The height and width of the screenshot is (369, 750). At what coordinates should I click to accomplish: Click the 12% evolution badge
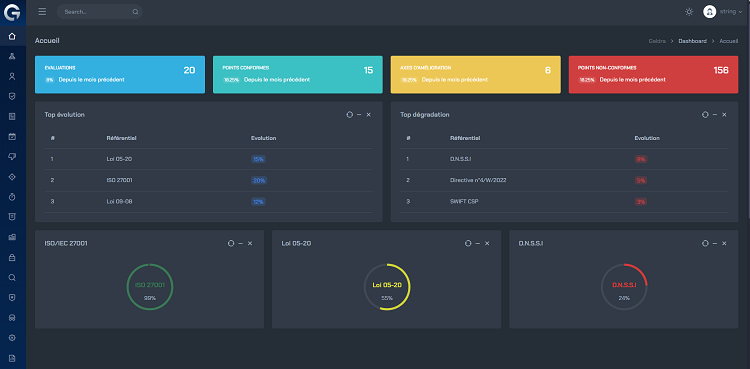click(x=258, y=202)
